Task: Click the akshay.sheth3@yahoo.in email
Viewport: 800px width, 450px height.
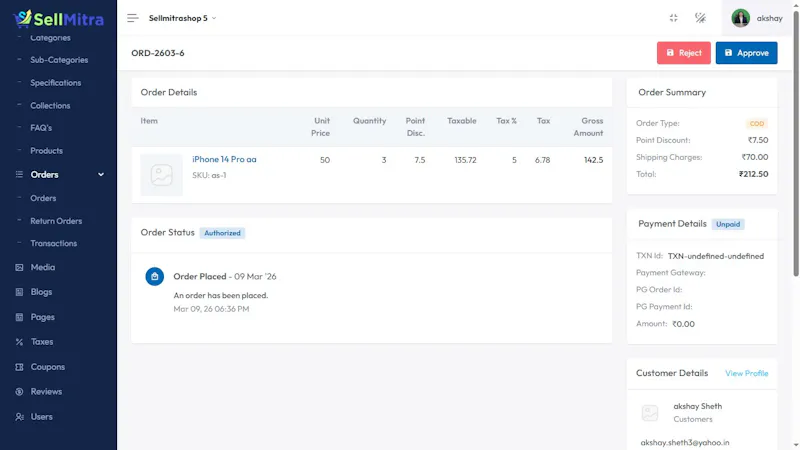Action: 685,442
